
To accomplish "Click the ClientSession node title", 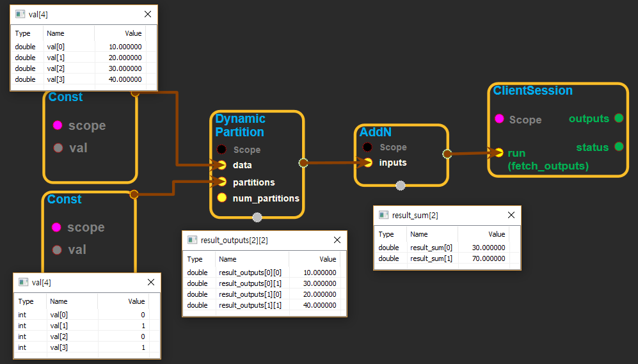I will tap(532, 91).
